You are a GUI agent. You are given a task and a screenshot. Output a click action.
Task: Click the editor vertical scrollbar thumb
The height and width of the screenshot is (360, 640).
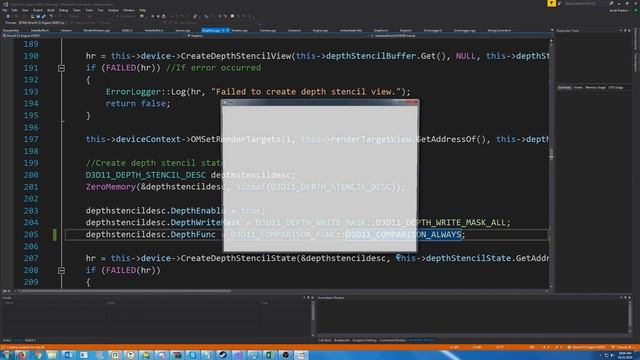coord(551,153)
